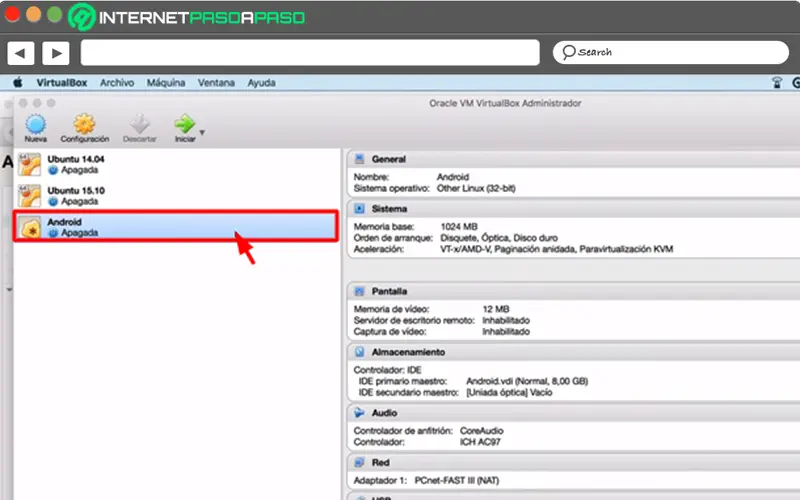800x500 pixels.
Task: Select Ubuntu 15.10 virtual machine
Action: coord(177,196)
